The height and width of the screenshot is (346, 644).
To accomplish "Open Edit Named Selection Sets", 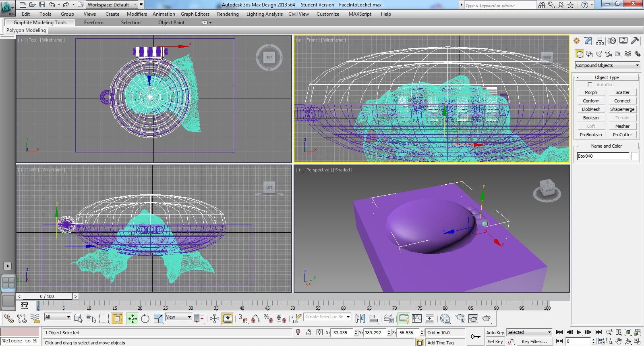I will (296, 319).
